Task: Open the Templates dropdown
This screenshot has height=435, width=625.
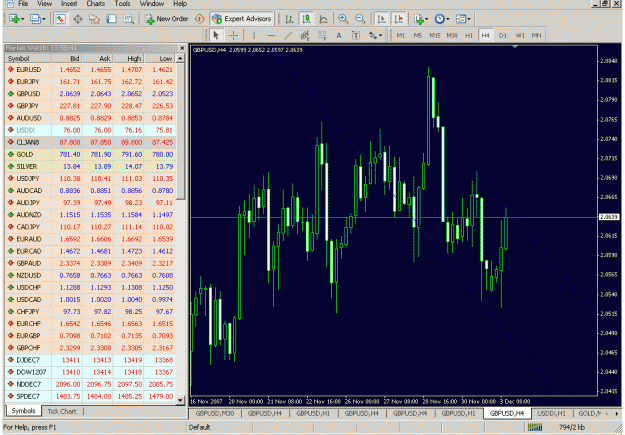Action: coord(463,19)
